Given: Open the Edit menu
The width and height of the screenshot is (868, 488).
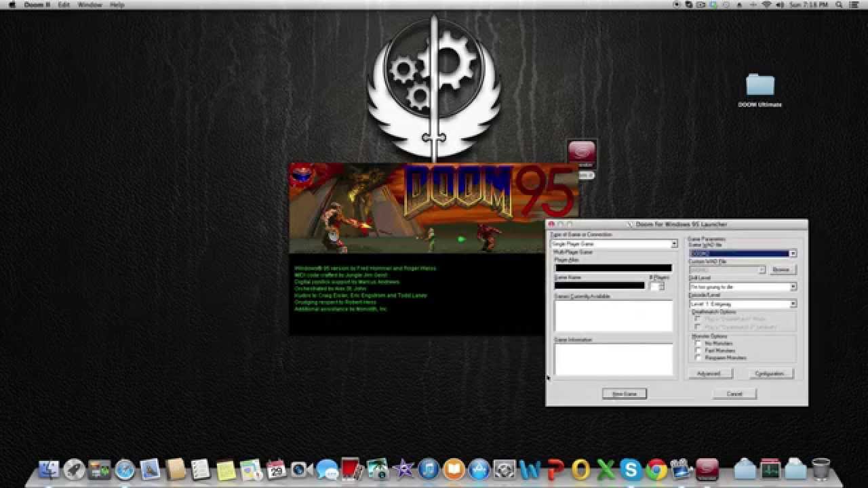Looking at the screenshot, I should click(64, 5).
